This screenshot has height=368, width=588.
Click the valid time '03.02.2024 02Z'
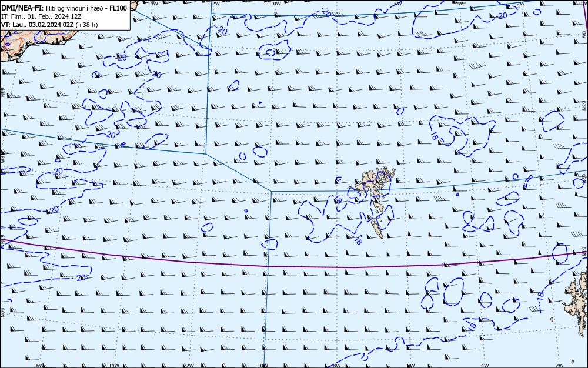coord(51,25)
